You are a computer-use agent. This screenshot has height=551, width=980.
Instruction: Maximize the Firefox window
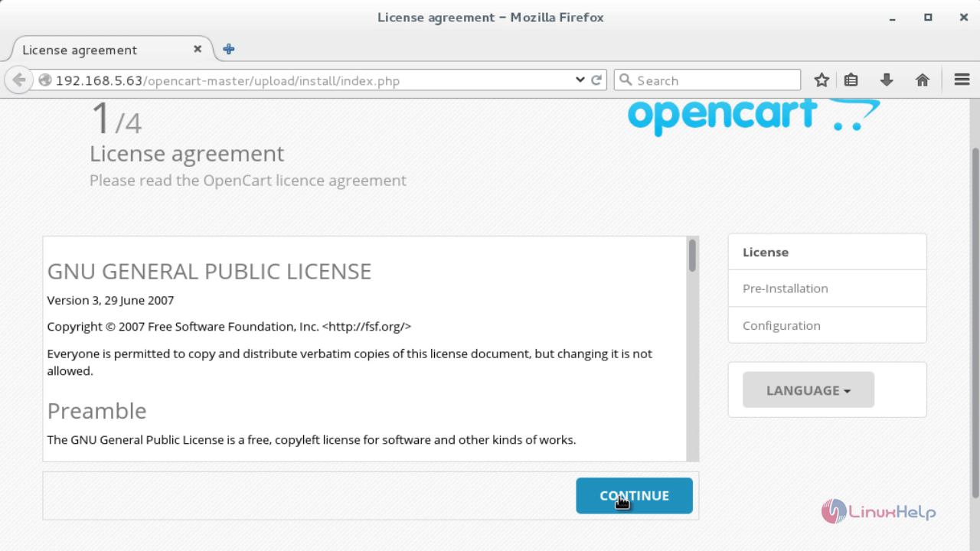click(928, 17)
